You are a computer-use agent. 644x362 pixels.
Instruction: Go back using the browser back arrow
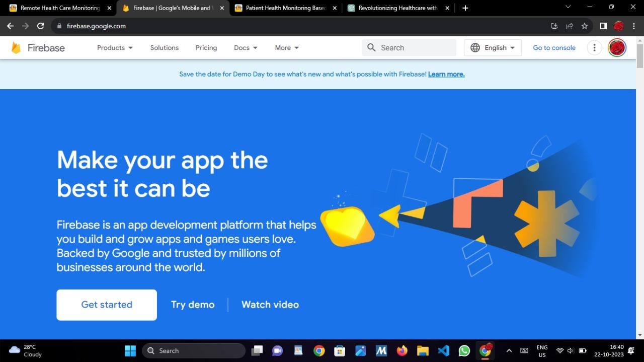10,26
